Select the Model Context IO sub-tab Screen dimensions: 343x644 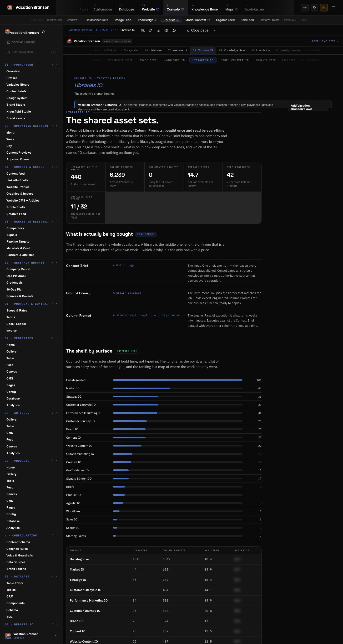[197, 20]
